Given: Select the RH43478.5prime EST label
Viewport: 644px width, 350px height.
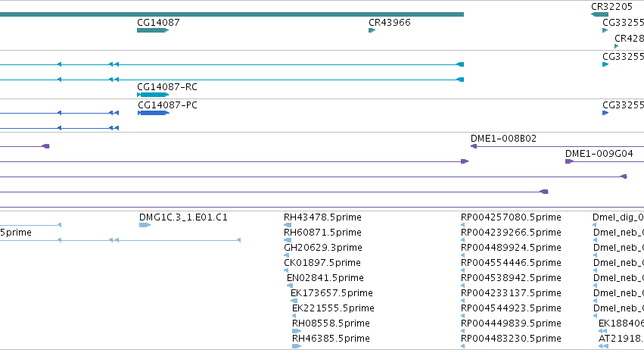Looking at the screenshot, I should tap(322, 217).
